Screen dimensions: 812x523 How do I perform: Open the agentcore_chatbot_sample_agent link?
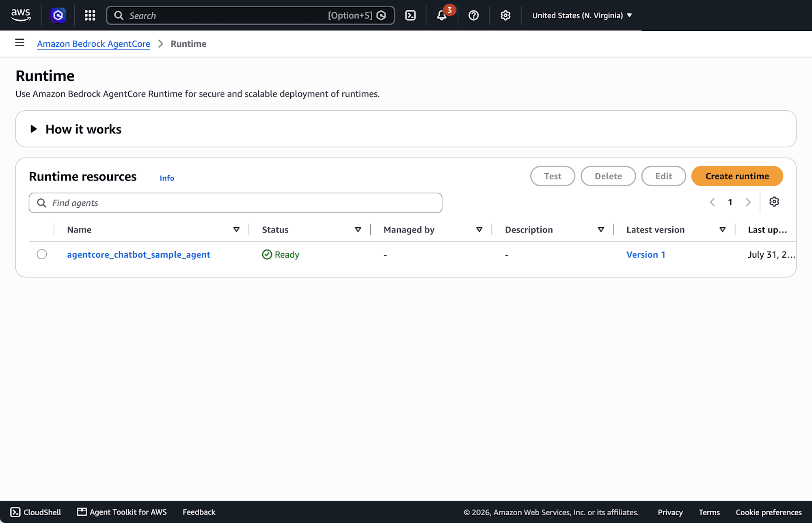coord(138,254)
